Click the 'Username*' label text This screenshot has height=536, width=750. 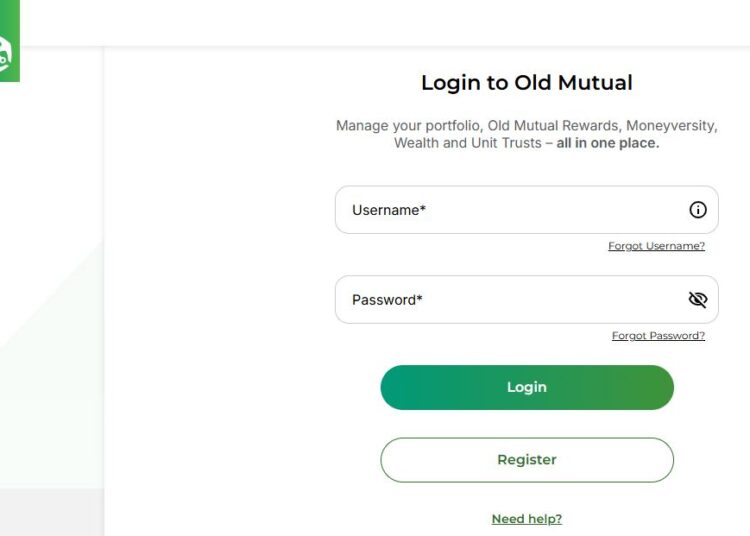click(389, 210)
